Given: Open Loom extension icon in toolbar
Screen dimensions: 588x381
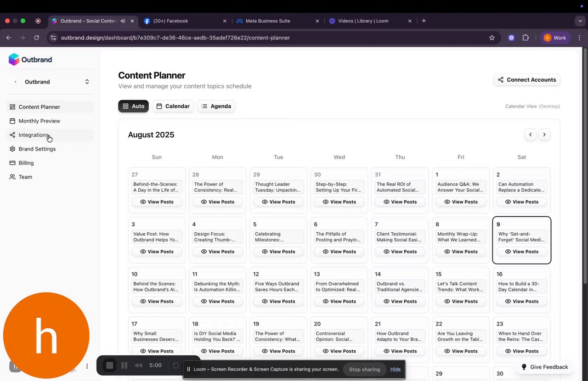Looking at the screenshot, I should coord(511,38).
